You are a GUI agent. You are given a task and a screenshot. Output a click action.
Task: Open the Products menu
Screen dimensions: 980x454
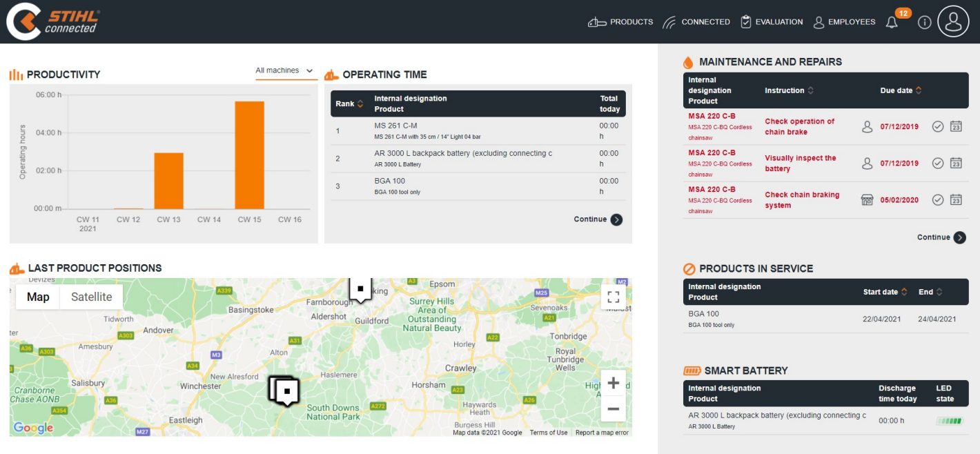pos(620,22)
